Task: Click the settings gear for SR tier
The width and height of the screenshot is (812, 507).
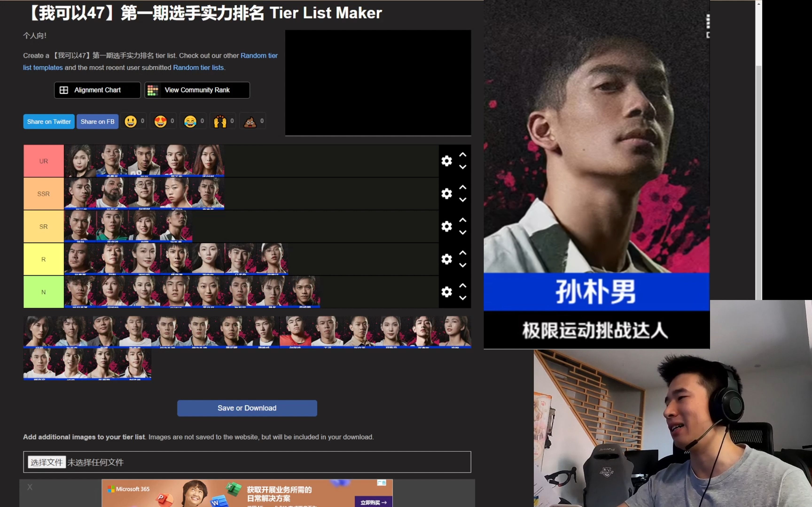Action: [x=445, y=227]
